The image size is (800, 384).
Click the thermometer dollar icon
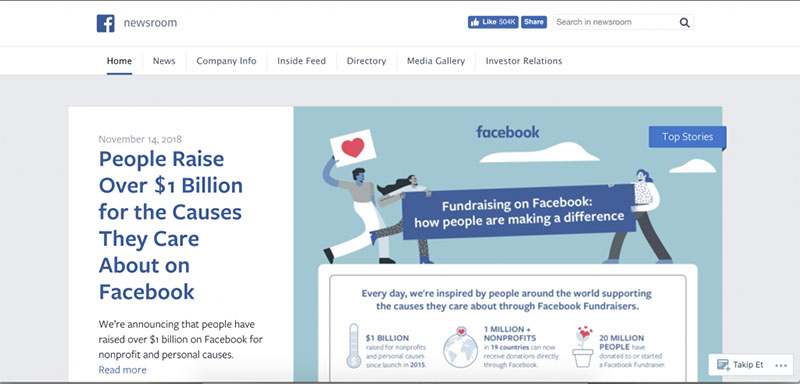click(x=354, y=346)
